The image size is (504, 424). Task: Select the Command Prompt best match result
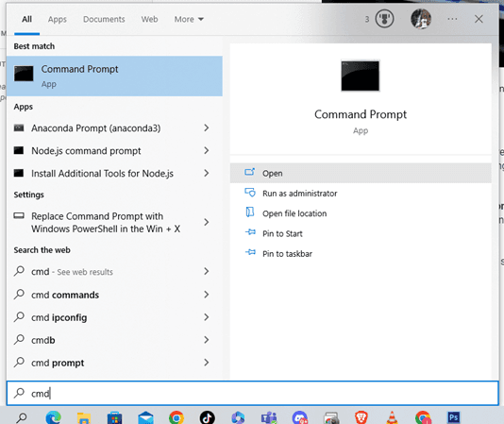click(x=114, y=76)
